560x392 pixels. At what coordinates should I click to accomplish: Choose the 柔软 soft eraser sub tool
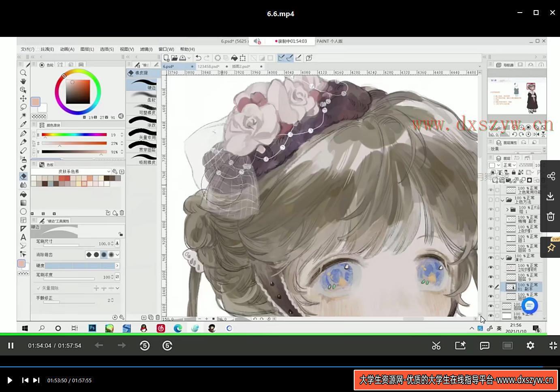point(141,97)
